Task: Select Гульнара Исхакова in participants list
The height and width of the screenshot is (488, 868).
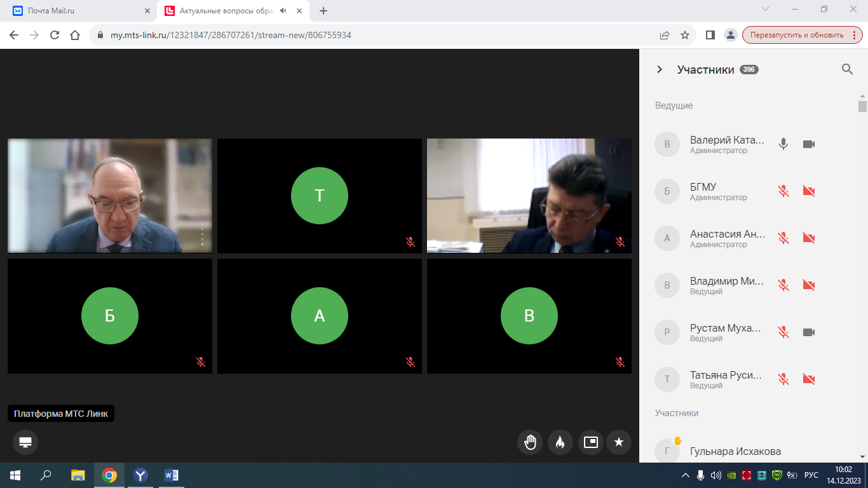Action: point(735,452)
